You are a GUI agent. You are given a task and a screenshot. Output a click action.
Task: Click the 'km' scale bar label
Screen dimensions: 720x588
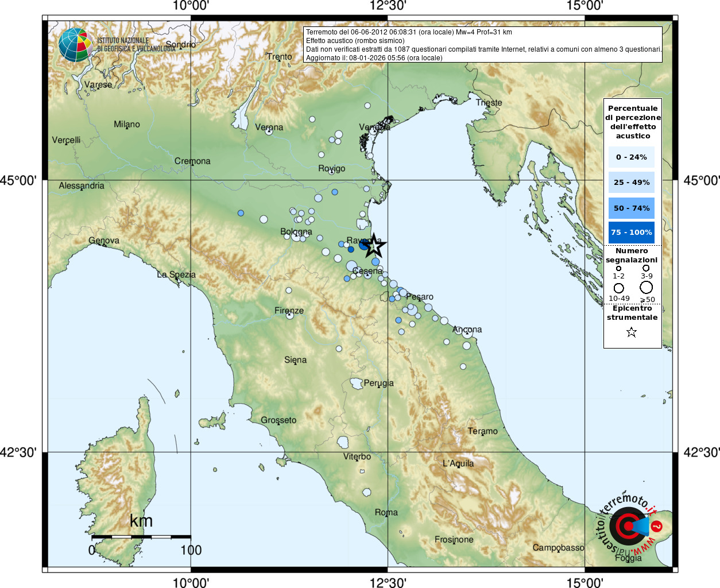141,521
